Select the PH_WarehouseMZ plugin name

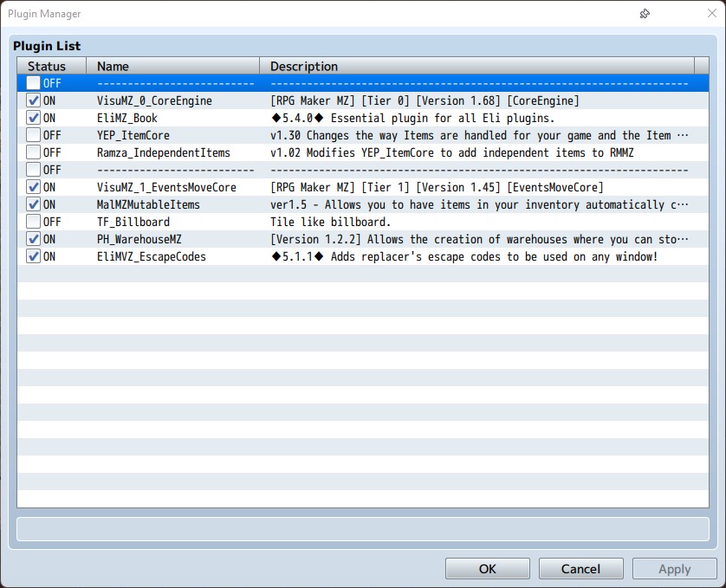pos(139,239)
